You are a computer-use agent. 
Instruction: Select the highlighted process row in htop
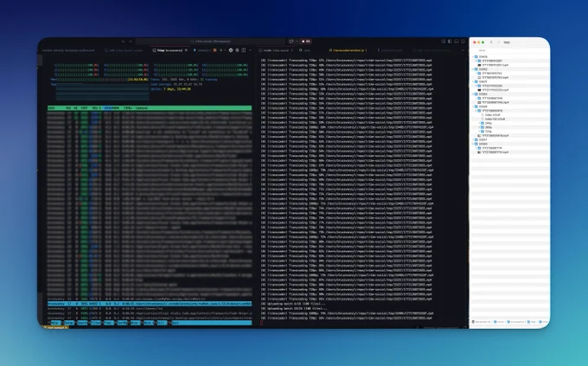[150, 304]
